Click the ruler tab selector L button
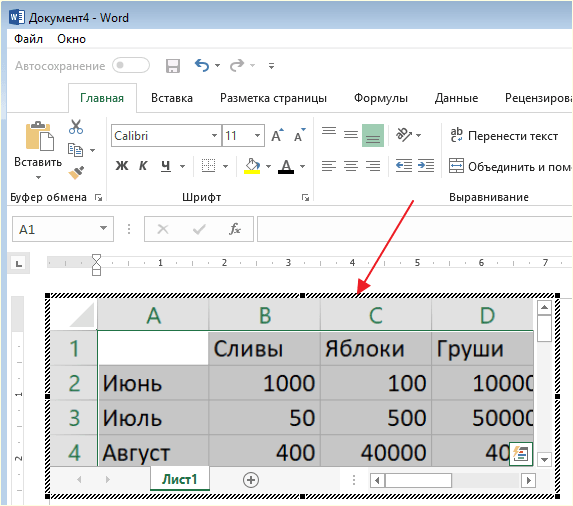573x506 pixels. click(19, 263)
